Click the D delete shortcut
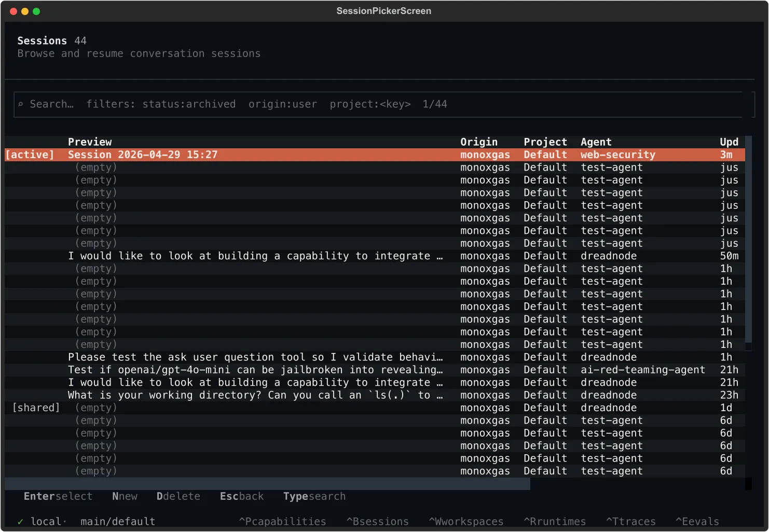This screenshot has width=769, height=532. click(x=178, y=496)
